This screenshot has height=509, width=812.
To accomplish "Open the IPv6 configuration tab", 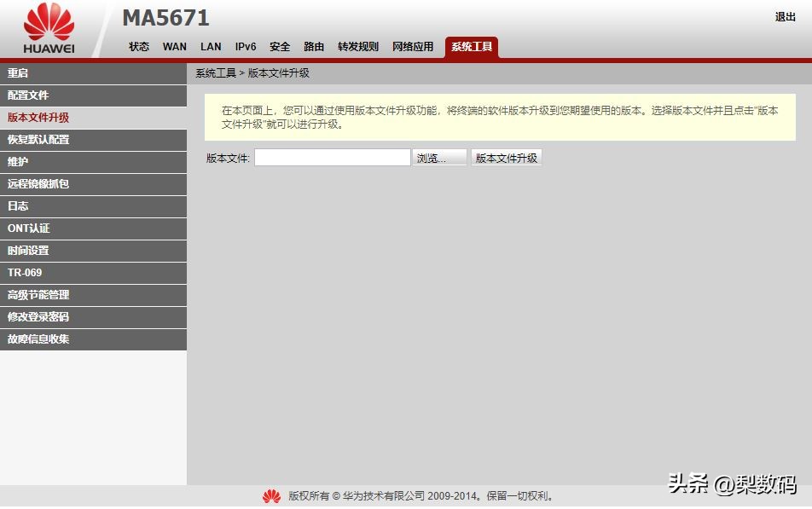I will (245, 46).
